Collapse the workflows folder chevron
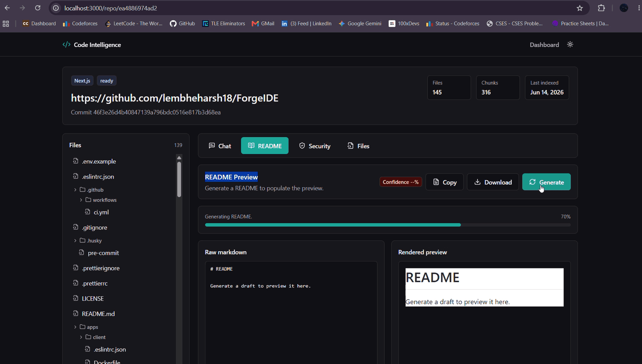 81,200
